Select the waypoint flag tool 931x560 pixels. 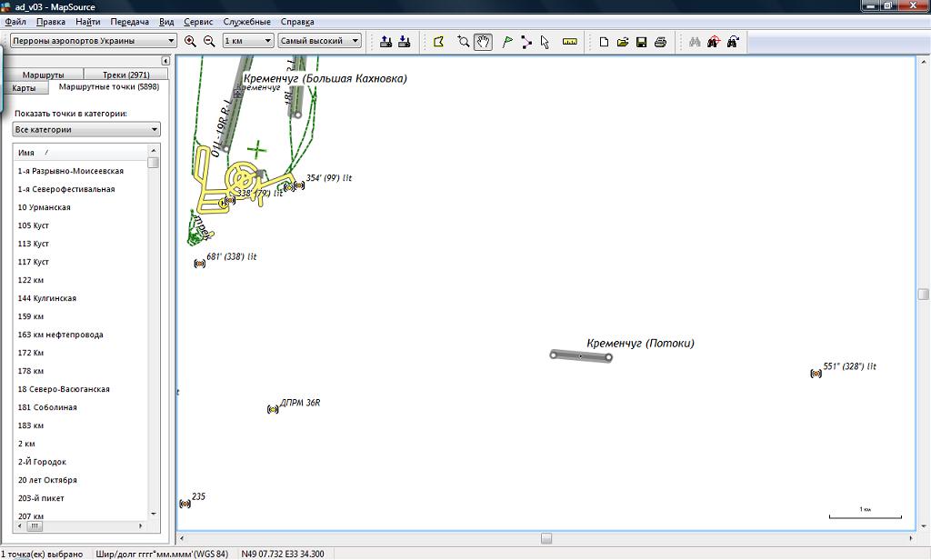[507, 41]
